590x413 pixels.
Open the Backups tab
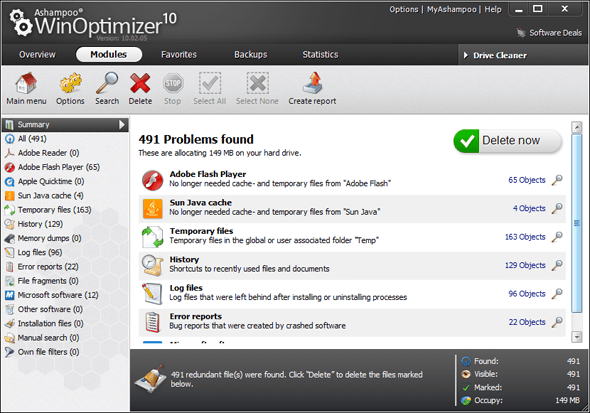point(251,55)
